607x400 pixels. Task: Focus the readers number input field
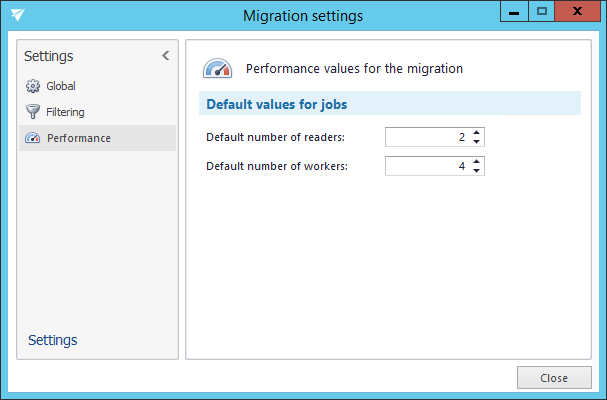(x=427, y=137)
